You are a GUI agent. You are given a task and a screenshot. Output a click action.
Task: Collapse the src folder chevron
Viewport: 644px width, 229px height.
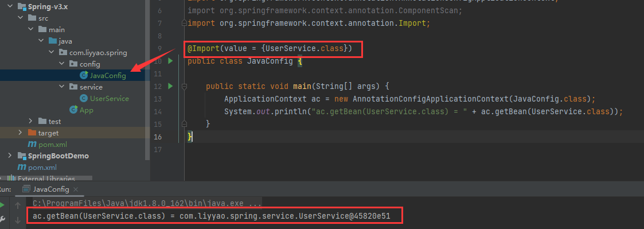coord(20,18)
